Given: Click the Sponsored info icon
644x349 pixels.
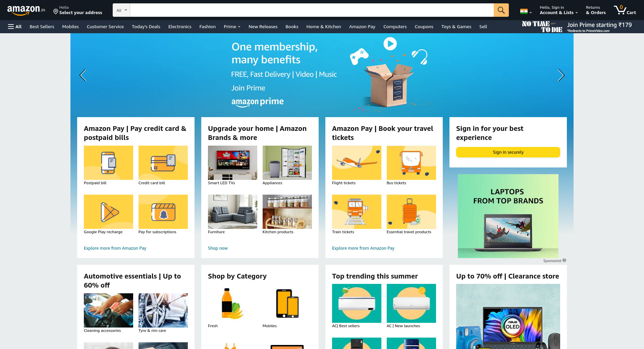Looking at the screenshot, I should [x=564, y=260].
